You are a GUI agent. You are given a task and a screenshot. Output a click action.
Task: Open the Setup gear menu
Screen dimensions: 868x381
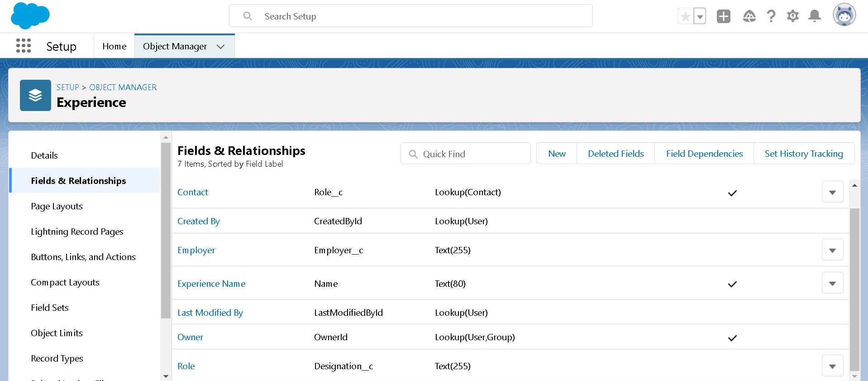click(x=792, y=16)
